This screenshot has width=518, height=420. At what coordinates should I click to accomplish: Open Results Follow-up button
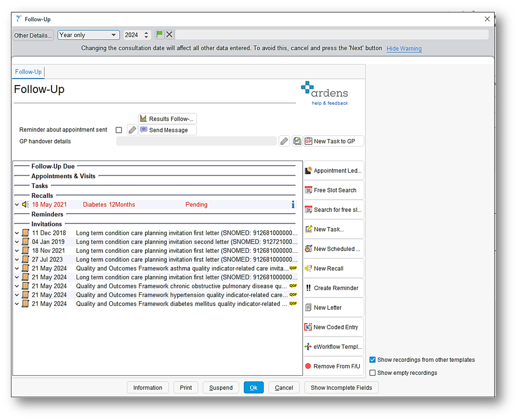click(167, 119)
